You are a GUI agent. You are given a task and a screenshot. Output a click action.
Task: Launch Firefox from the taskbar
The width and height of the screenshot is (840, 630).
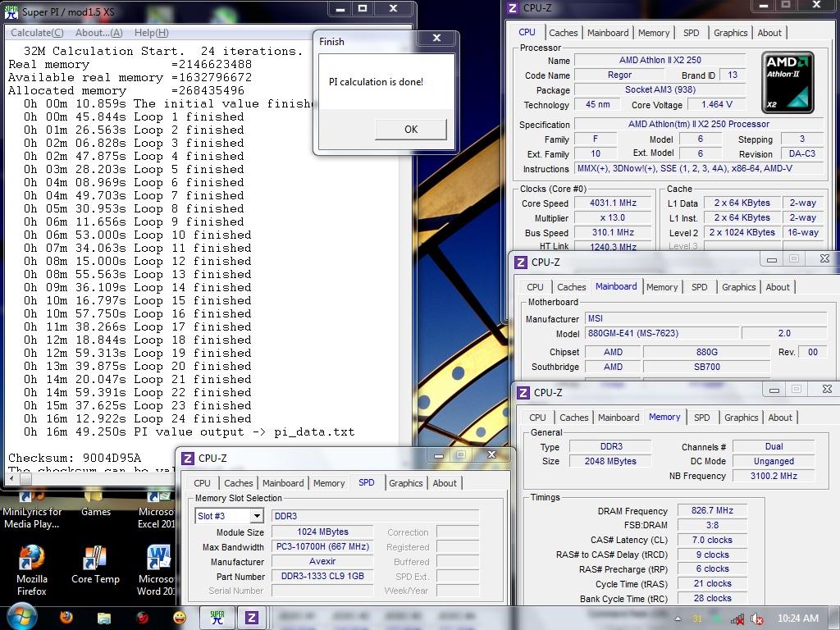[x=66, y=618]
